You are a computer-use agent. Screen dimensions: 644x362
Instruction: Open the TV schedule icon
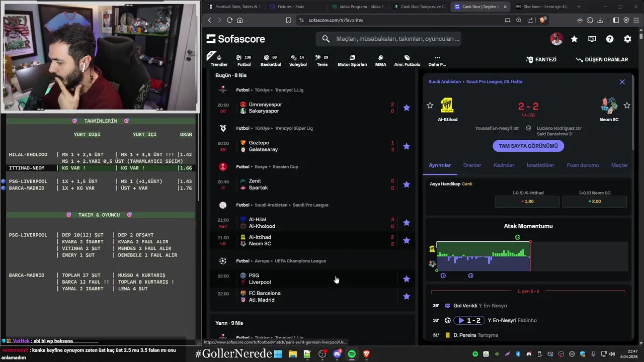click(x=592, y=39)
